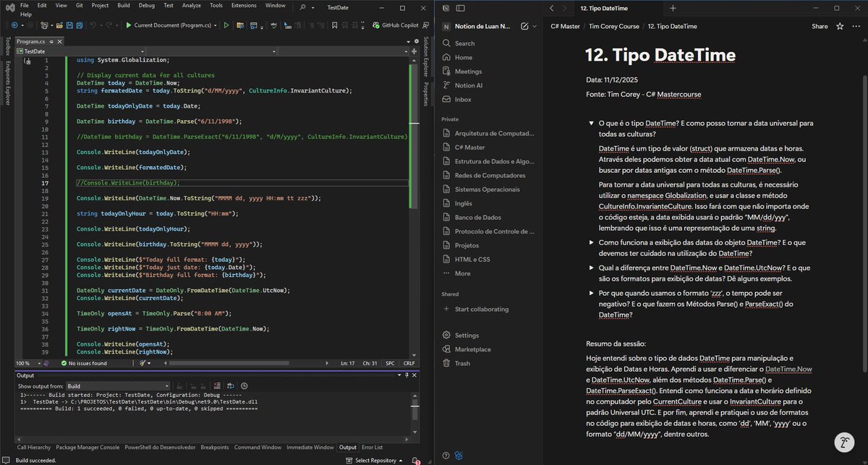Screen dimensions: 868x465
Task: Open GitHub Copilot button in toolbar
Action: click(396, 25)
